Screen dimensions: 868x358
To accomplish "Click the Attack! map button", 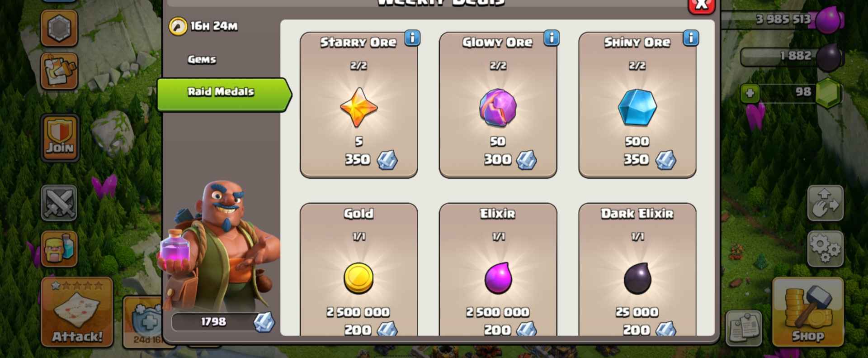I will (x=77, y=312).
